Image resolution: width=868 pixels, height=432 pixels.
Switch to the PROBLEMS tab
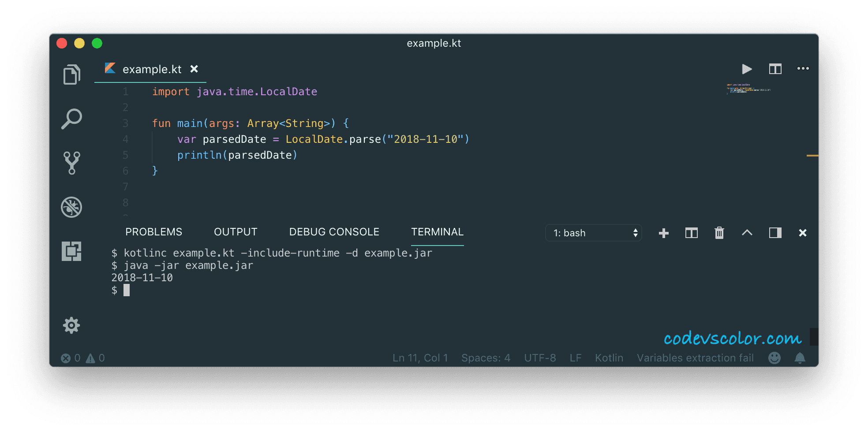pos(153,231)
